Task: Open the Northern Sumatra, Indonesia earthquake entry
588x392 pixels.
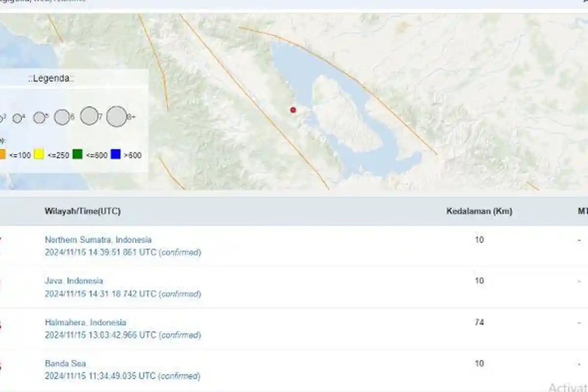Action: 98,240
